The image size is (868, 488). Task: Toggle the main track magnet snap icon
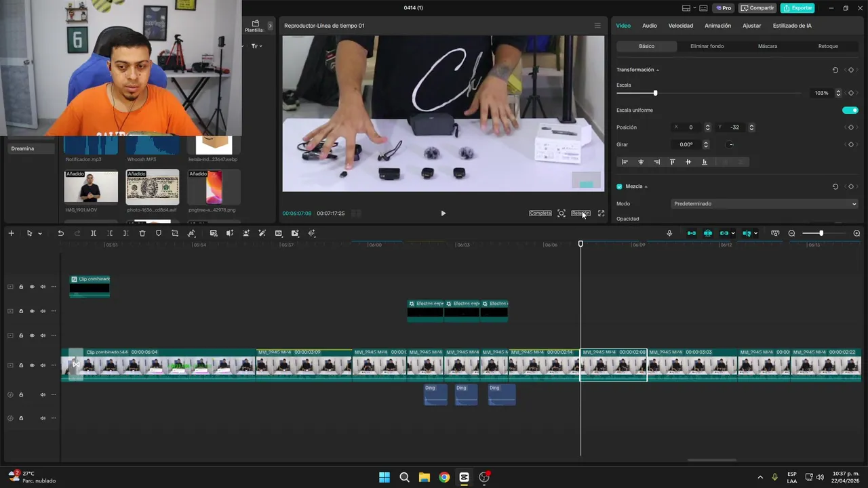click(x=691, y=233)
